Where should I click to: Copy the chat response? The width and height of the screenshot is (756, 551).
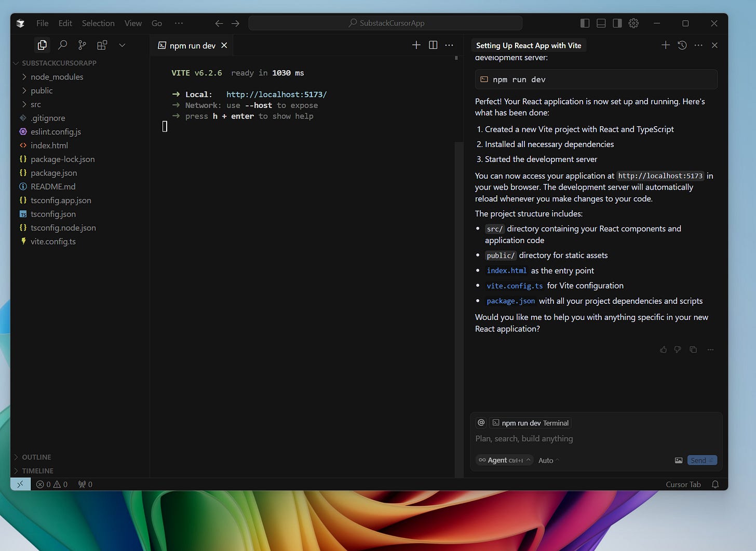click(x=693, y=350)
